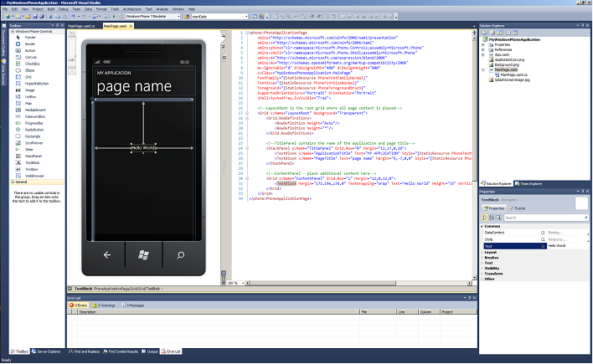The height and width of the screenshot is (364, 593).
Task: Select the Hello World TextBlock on phone design
Action: coord(143,148)
